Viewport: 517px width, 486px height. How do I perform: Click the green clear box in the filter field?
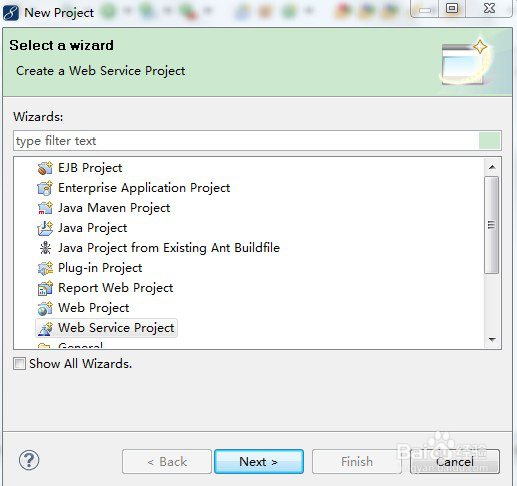[489, 141]
